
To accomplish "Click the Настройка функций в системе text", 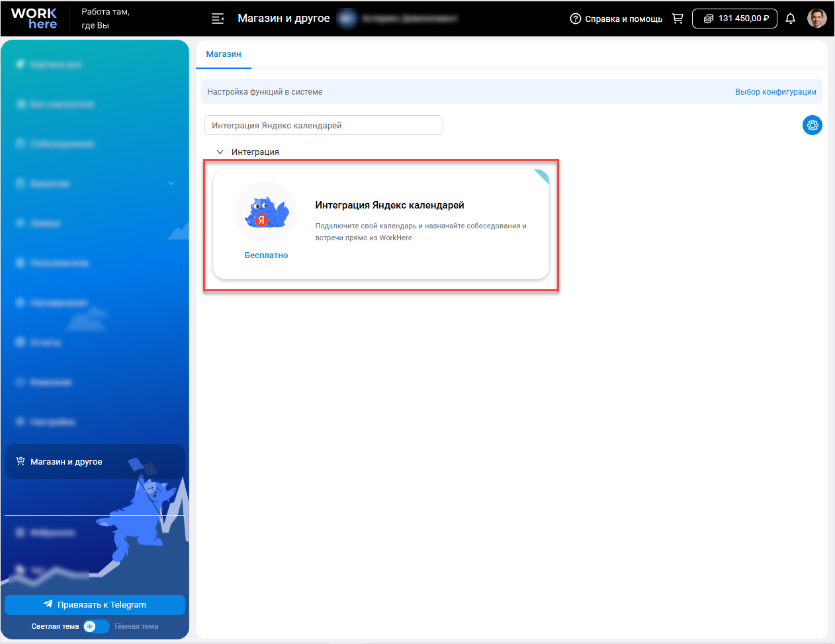I will coord(265,92).
